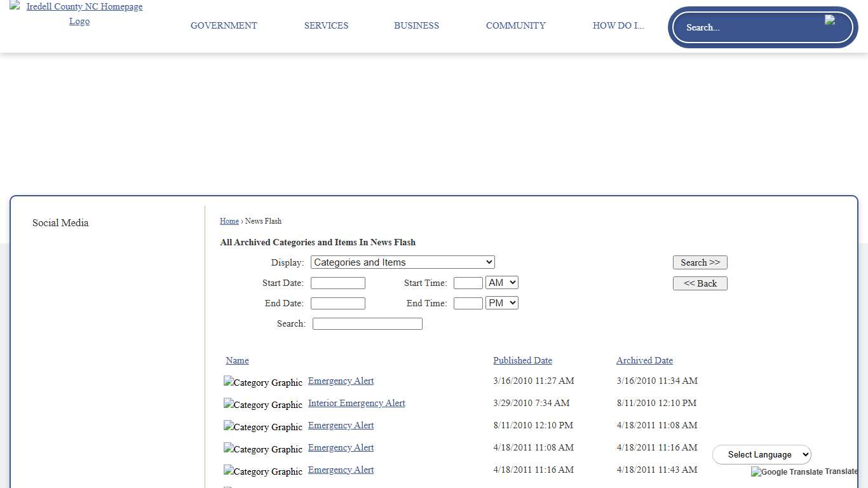Go to Home via breadcrumb link
Image resolution: width=868 pixels, height=488 pixels.
pyautogui.click(x=229, y=221)
